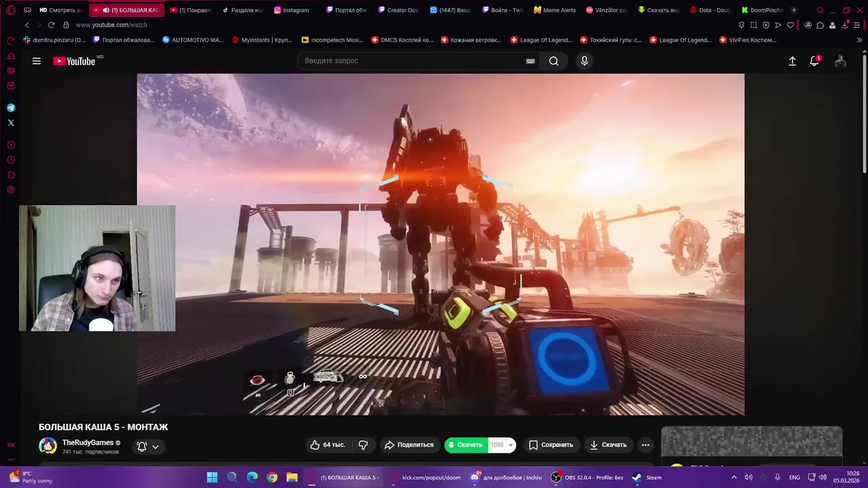Toggle subscription notification bell for TheRudyGames
Image resolution: width=868 pixels, height=488 pixels.
[142, 447]
